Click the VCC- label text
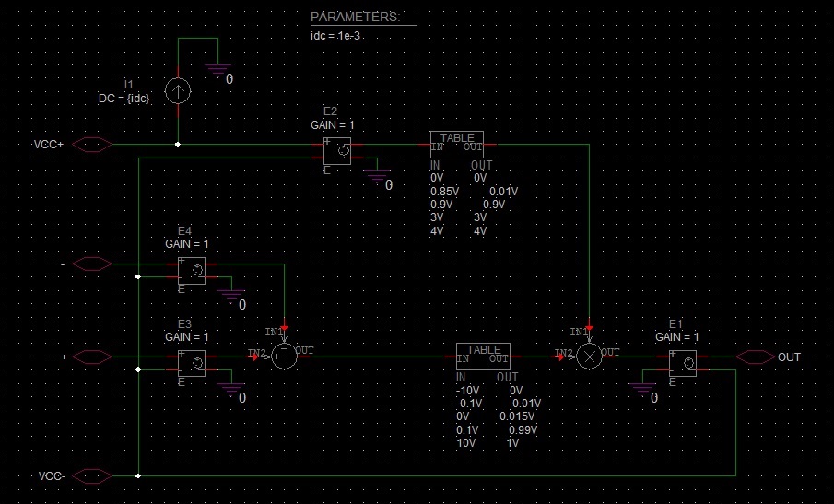The height and width of the screenshot is (504, 834). [53, 476]
